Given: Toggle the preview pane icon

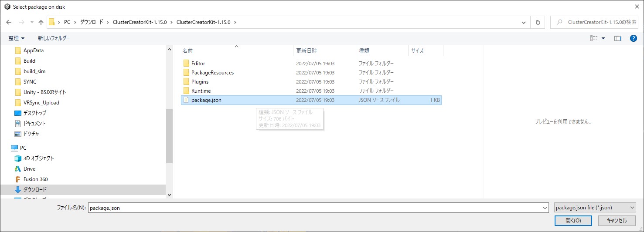Looking at the screenshot, I should (x=617, y=38).
